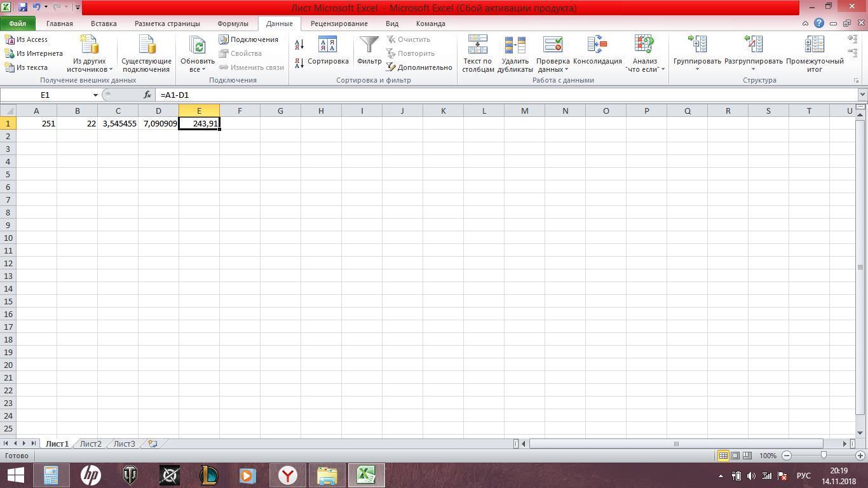
Task: Import data using Из Access
Action: tap(26, 39)
